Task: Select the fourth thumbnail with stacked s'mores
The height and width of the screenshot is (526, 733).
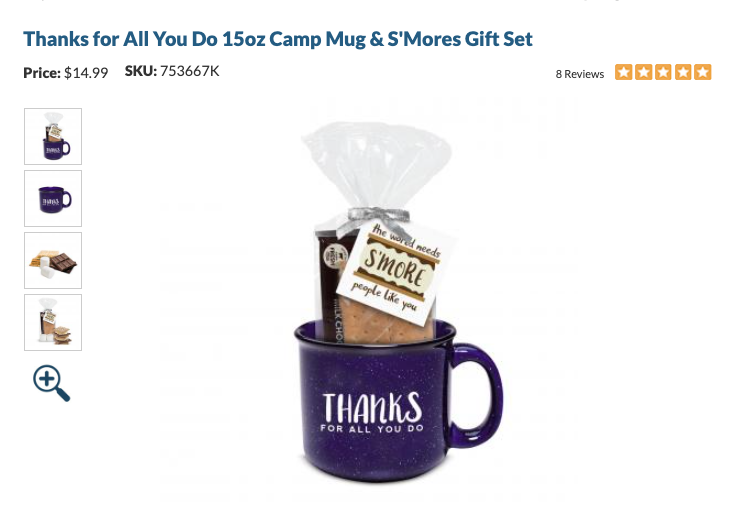Action: pos(53,323)
